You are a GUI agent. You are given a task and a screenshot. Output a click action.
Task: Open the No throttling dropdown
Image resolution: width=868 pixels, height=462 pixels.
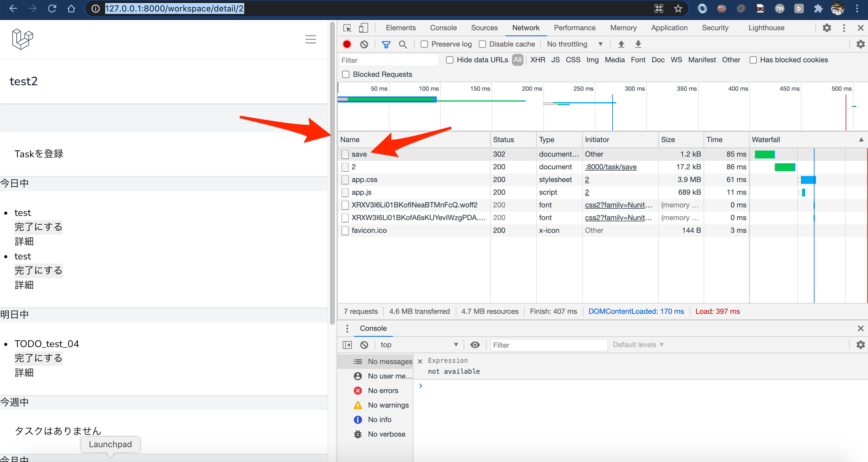[x=574, y=44]
